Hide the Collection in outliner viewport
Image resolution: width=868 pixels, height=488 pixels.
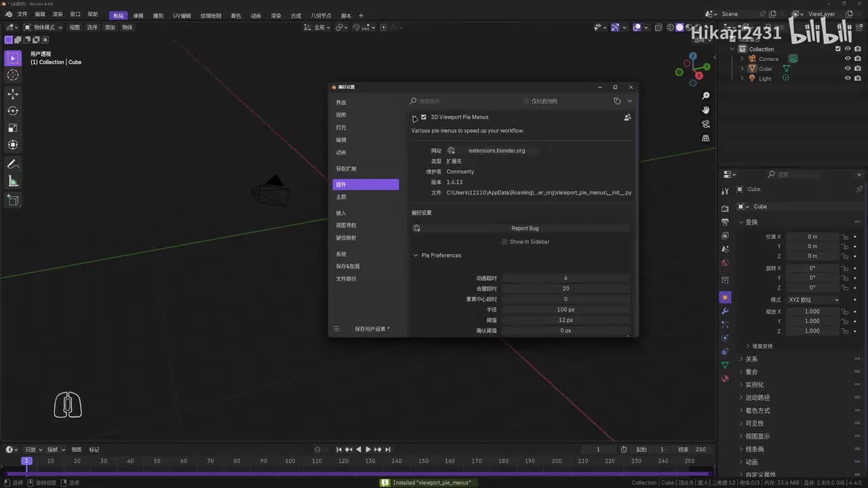pyautogui.click(x=848, y=49)
